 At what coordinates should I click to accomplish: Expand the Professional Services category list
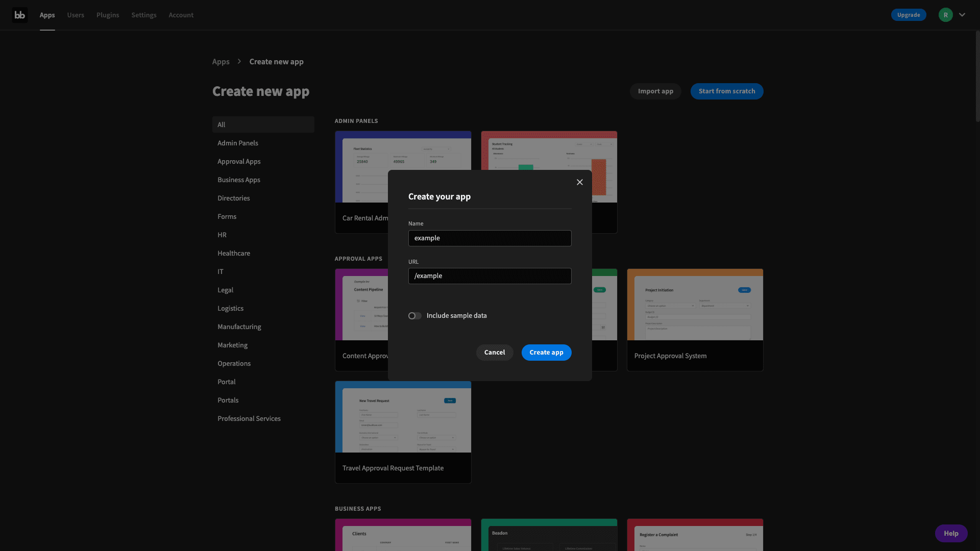pos(249,418)
